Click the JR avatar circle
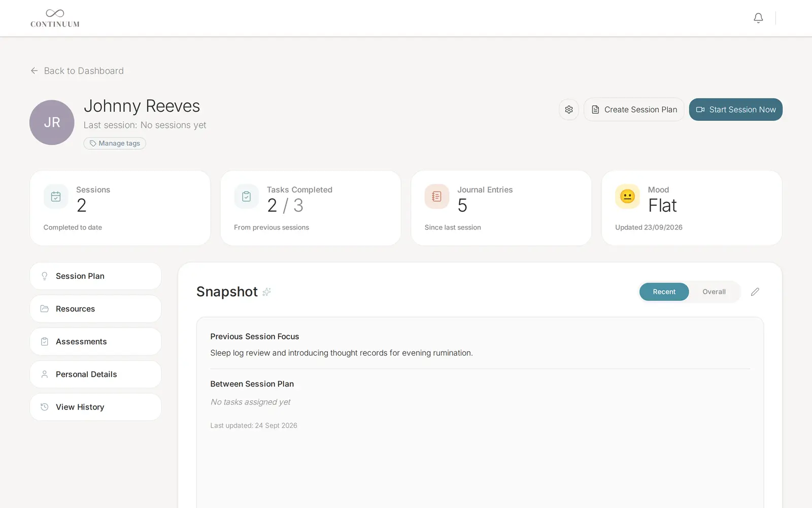Screen dimensions: 812x508 [52, 122]
